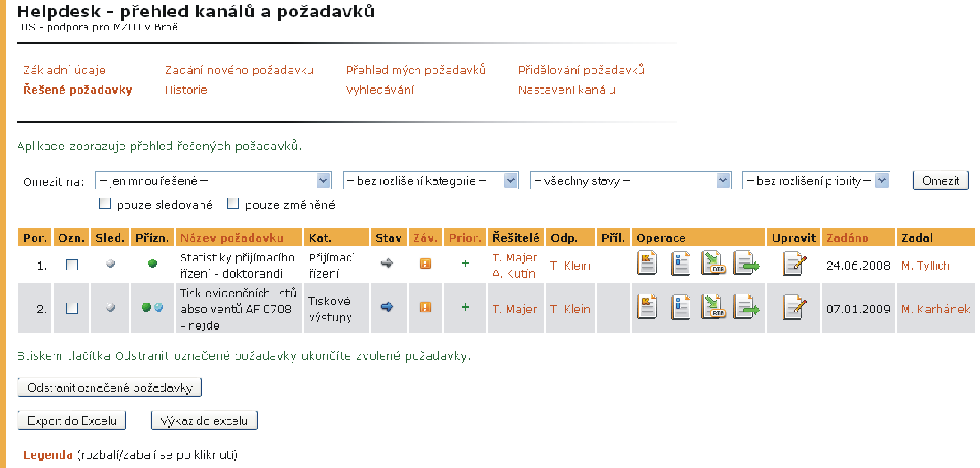980x468 pixels.
Task: Open the jen mnou řešené dropdown
Action: 213,181
